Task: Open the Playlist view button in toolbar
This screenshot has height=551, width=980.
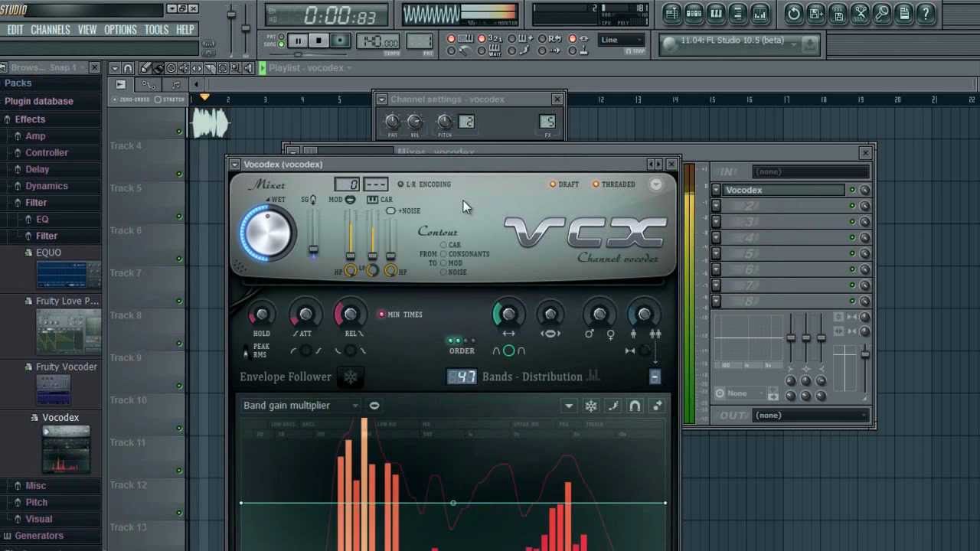Action: [x=671, y=13]
